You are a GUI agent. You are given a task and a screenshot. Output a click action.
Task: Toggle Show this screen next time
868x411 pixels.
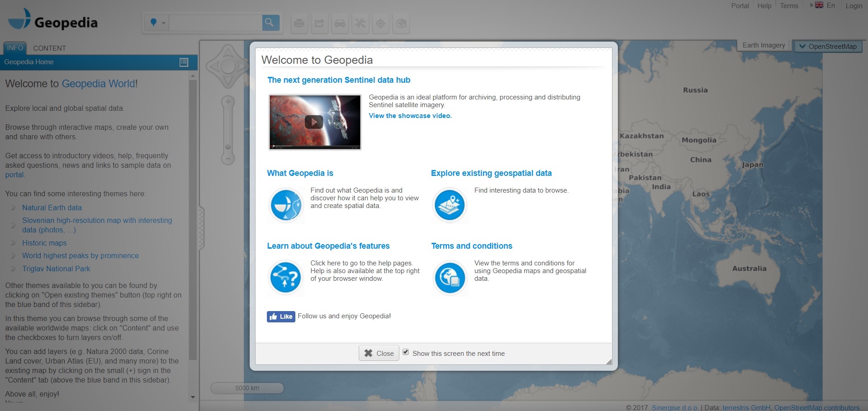click(406, 352)
